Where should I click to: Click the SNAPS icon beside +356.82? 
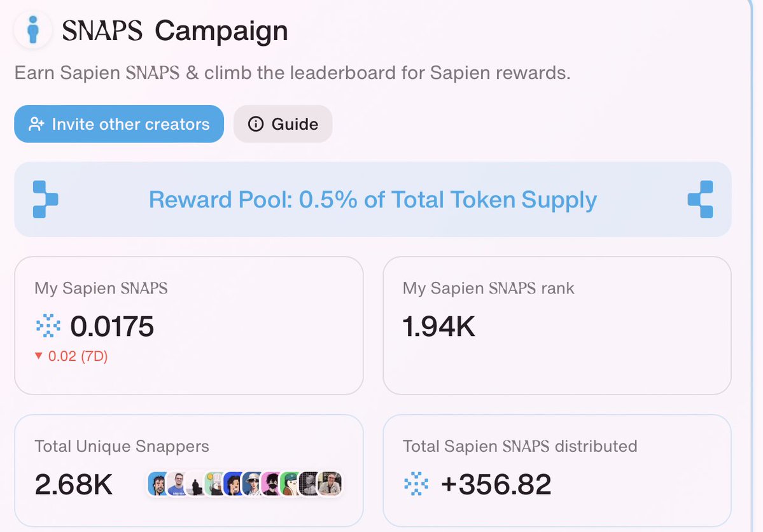pyautogui.click(x=417, y=484)
